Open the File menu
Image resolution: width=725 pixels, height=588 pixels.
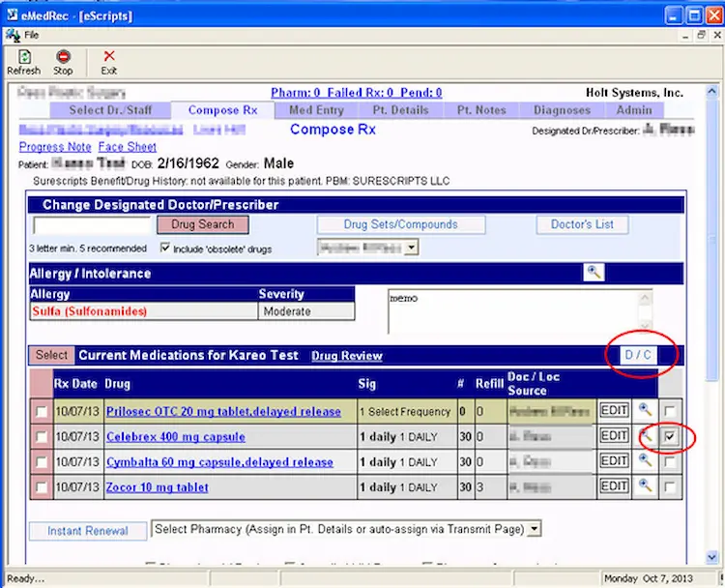click(x=31, y=35)
